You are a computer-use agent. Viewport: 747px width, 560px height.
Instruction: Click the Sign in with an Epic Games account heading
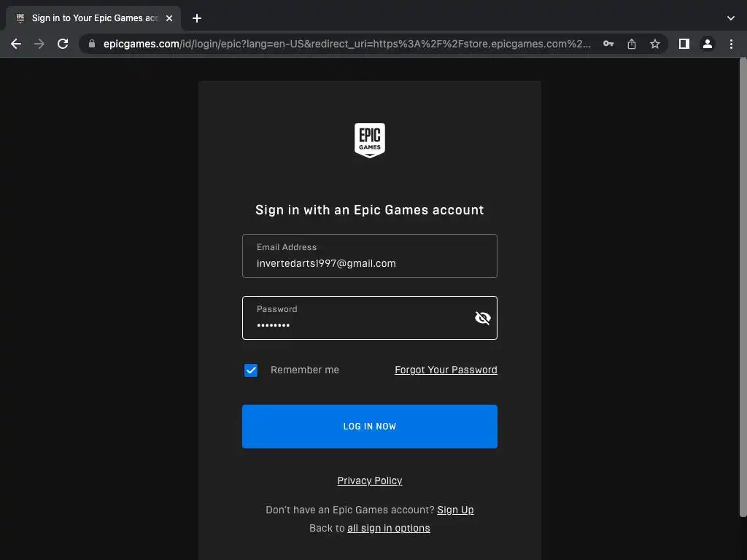click(370, 210)
